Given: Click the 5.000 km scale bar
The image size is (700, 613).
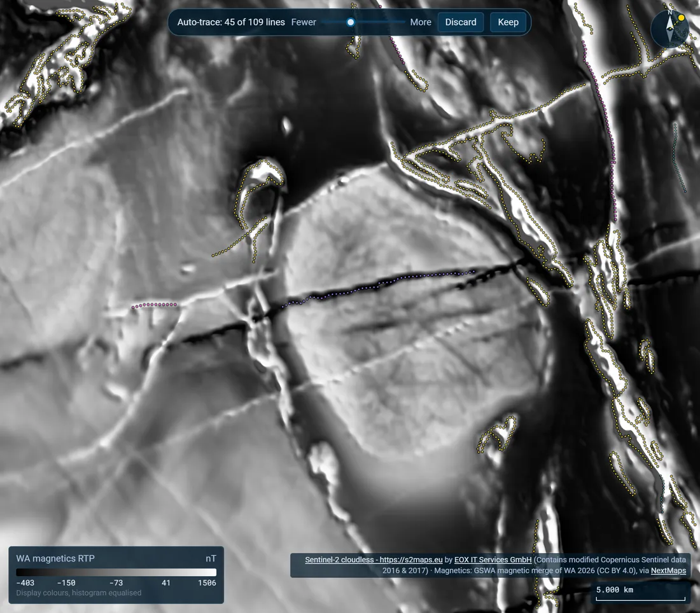Looking at the screenshot, I should (640, 593).
